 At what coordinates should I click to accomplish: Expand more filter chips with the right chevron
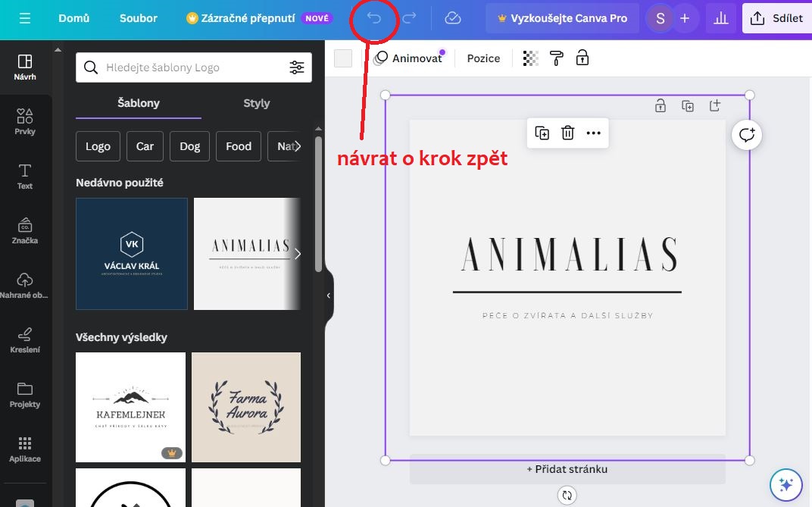tap(297, 146)
